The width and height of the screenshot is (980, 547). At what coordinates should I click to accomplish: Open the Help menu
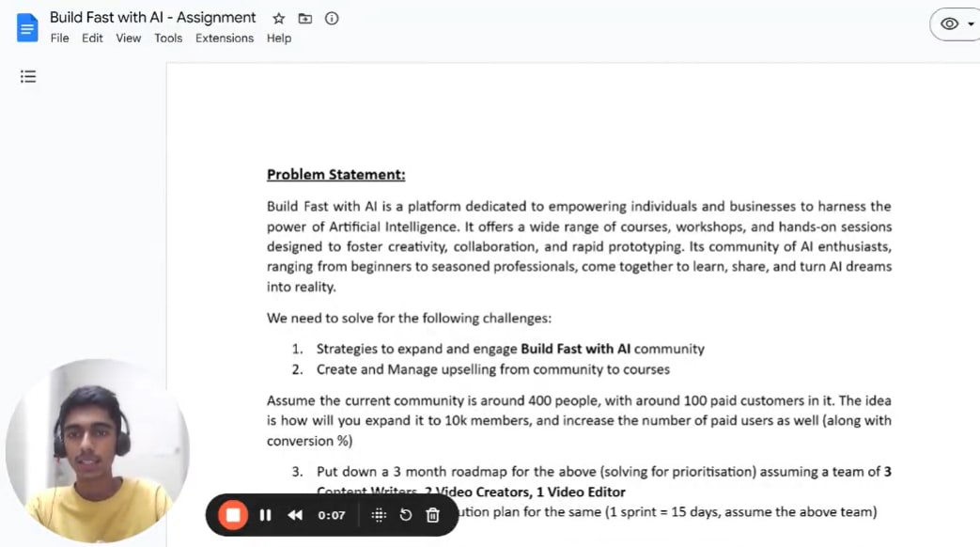click(x=279, y=39)
